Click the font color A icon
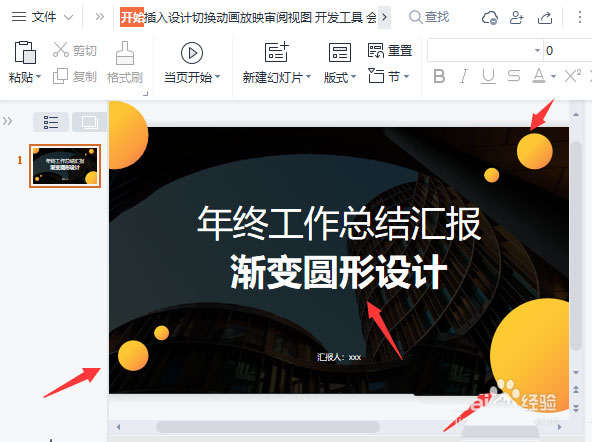Screen dimensions: 592x442 [x=539, y=76]
